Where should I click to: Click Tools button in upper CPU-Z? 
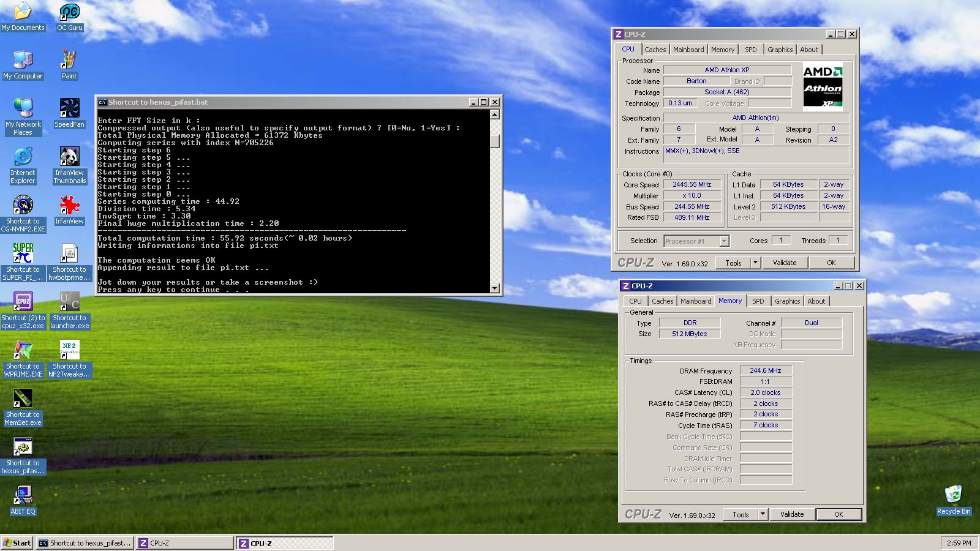733,263
